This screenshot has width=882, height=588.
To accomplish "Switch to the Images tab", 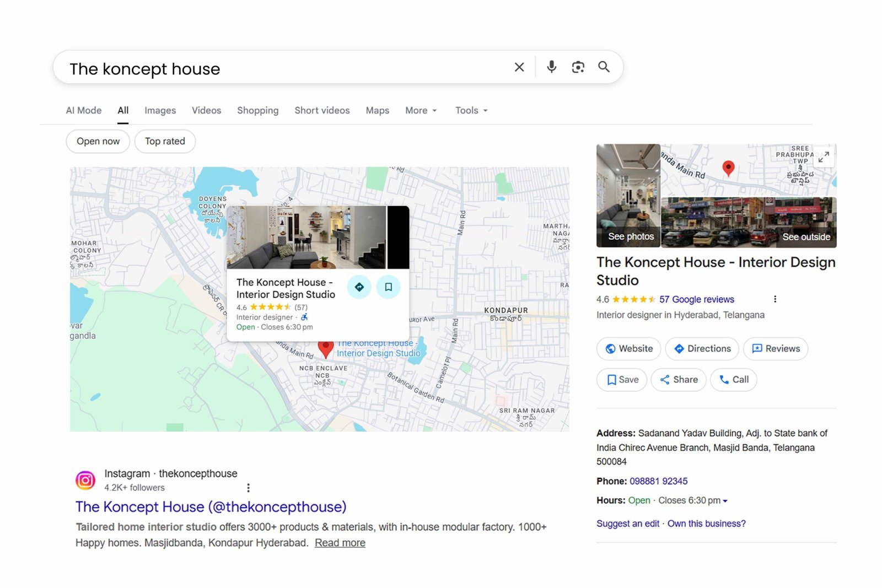I will [x=160, y=110].
